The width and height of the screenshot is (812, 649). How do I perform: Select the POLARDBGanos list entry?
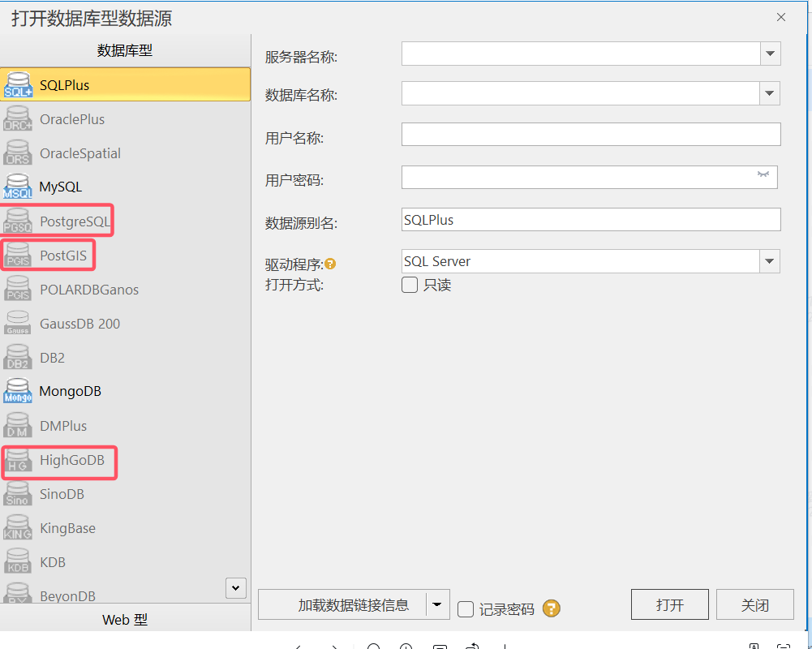(x=125, y=290)
